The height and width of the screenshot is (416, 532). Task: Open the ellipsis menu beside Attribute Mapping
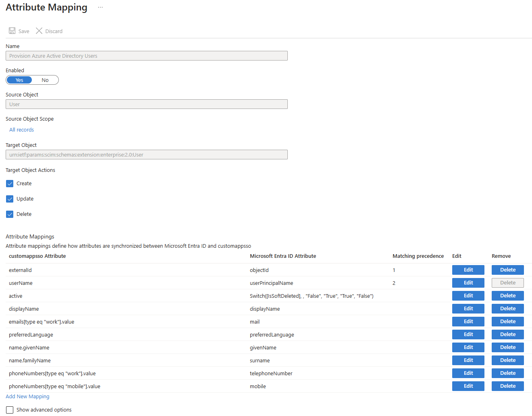(x=100, y=7)
